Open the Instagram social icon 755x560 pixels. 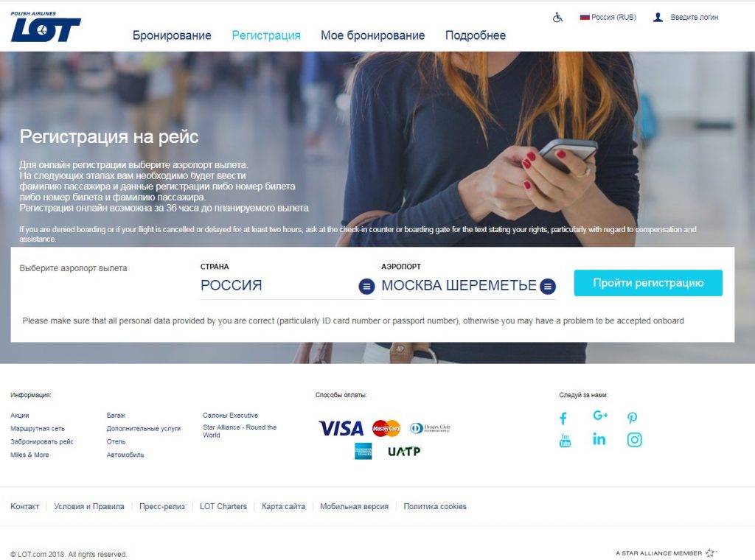pos(634,440)
